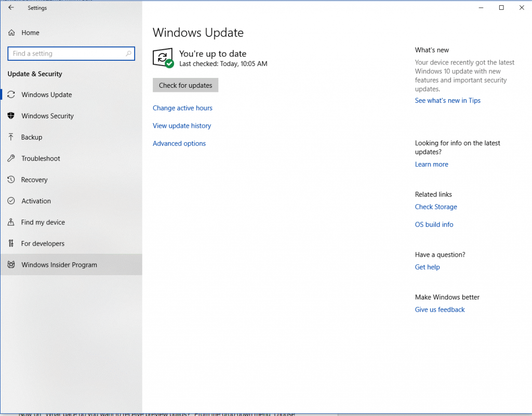The width and height of the screenshot is (532, 416).
Task: Click the Update & Security heading
Action: (x=35, y=74)
